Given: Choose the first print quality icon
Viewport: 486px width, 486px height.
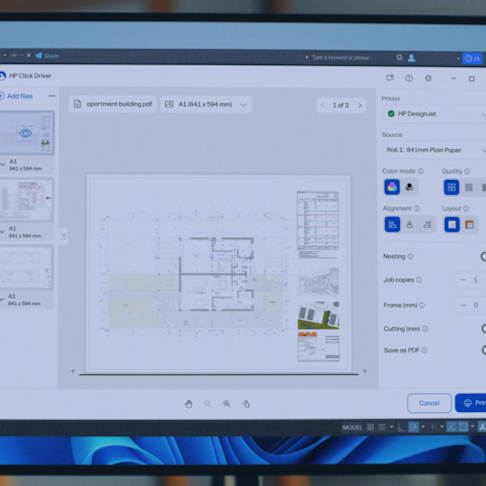Looking at the screenshot, I should tap(451, 187).
